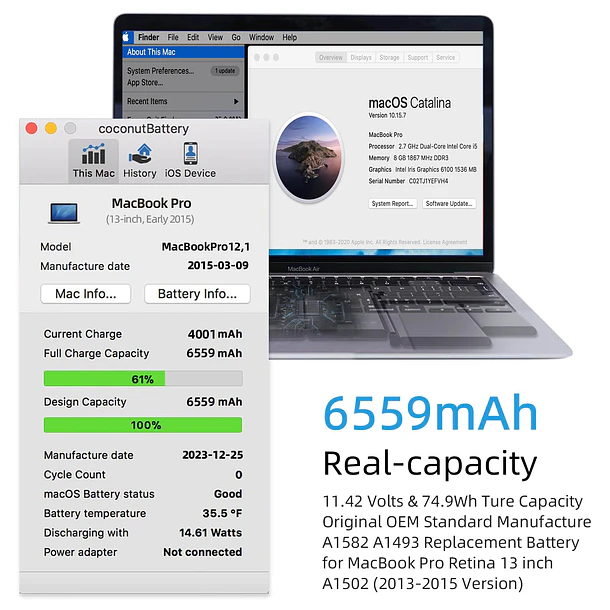
Task: Click the 35.5 °F battery temperature
Action: pos(222,514)
